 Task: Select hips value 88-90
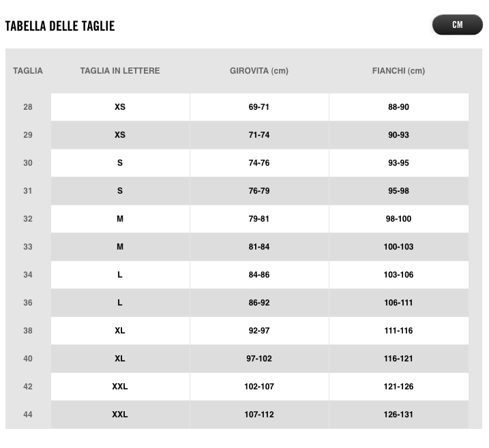(x=398, y=107)
